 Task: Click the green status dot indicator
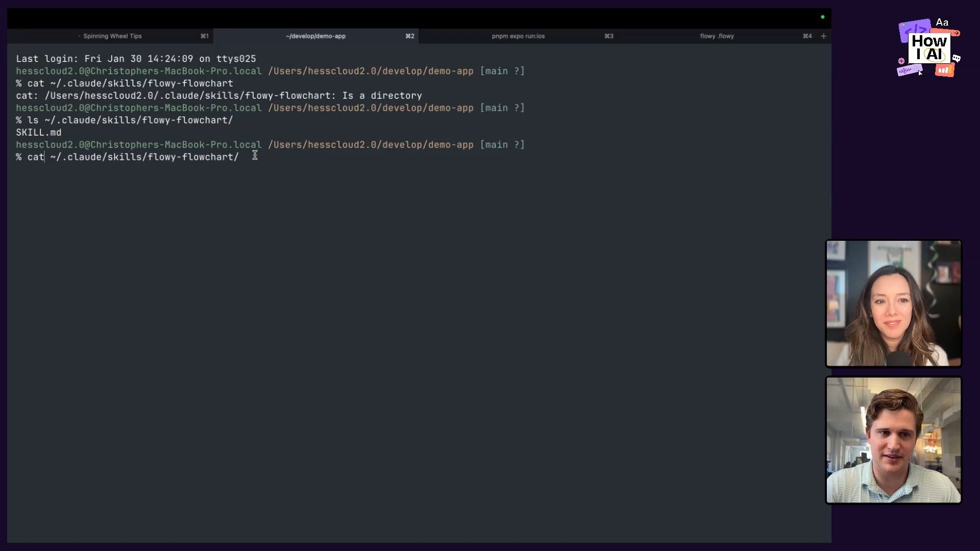822,17
